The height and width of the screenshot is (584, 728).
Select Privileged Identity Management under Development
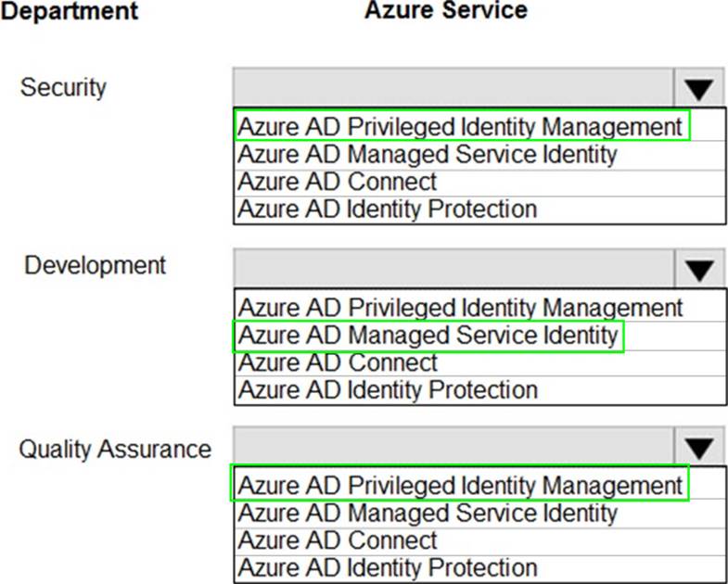(461, 307)
